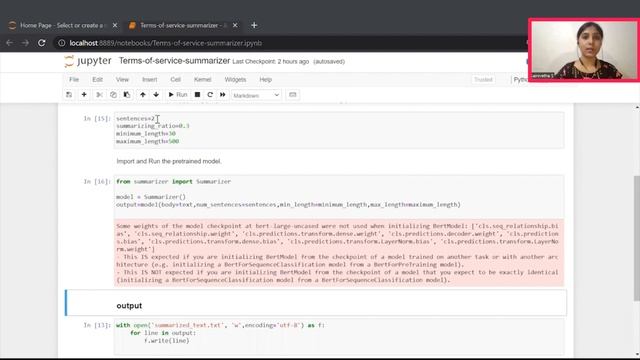This screenshot has width=640, height=360.
Task: Click inside code cell In [15]
Action: point(339,130)
